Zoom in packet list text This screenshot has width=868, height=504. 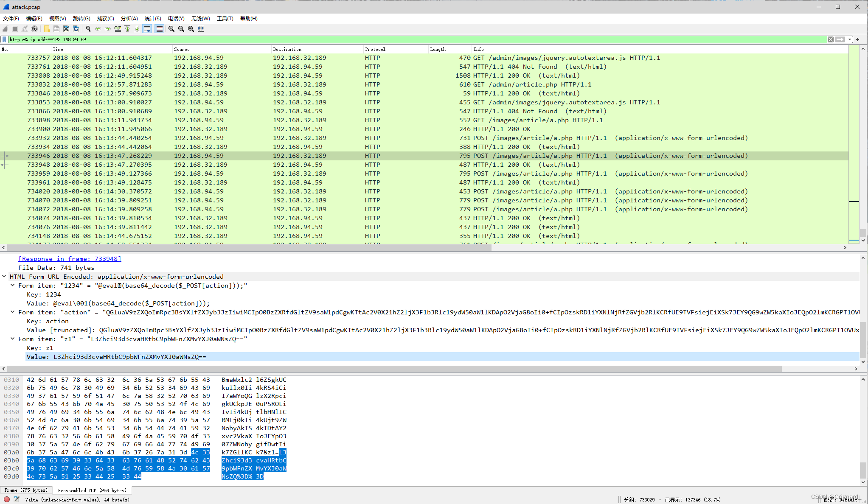pyautogui.click(x=171, y=29)
